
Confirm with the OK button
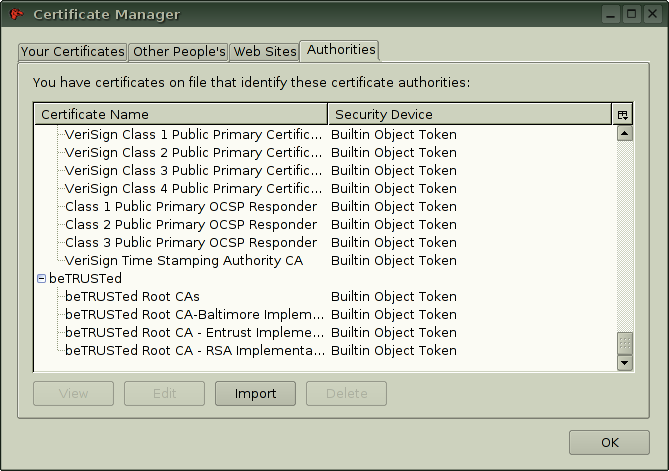pyautogui.click(x=609, y=442)
